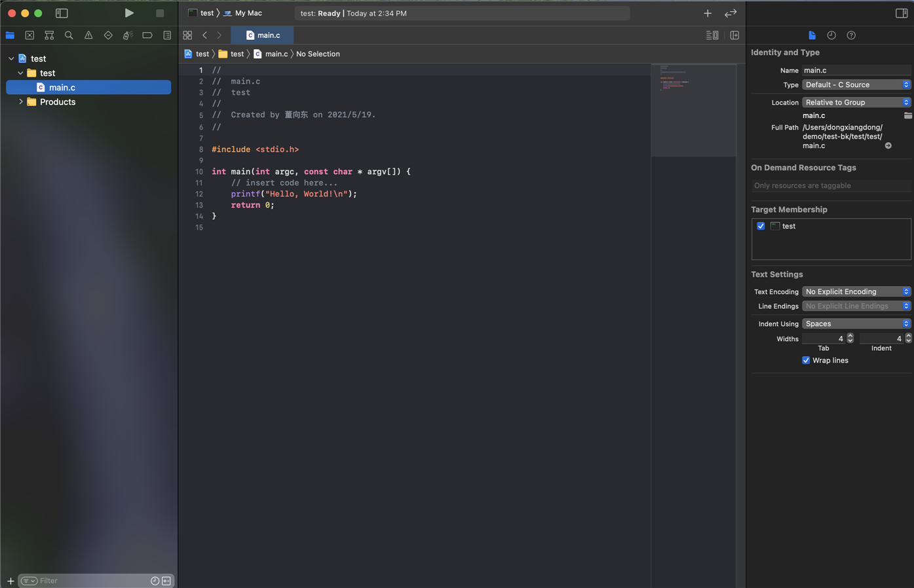Adjust the Tab width stepper
The image size is (914, 588).
pyautogui.click(x=850, y=339)
